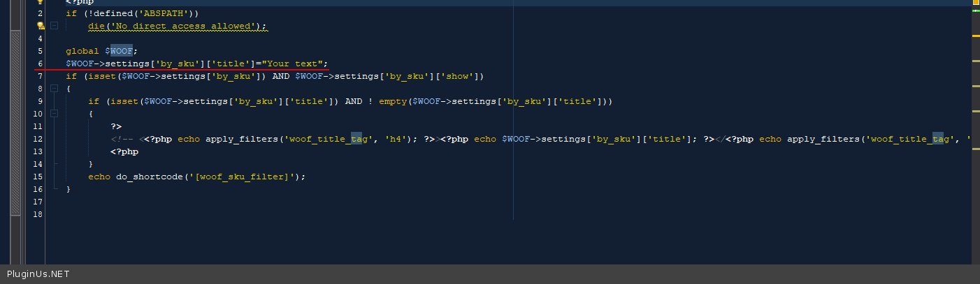Click line number 6 in the gutter
Viewport: 980px width, 284px height.
[x=40, y=63]
